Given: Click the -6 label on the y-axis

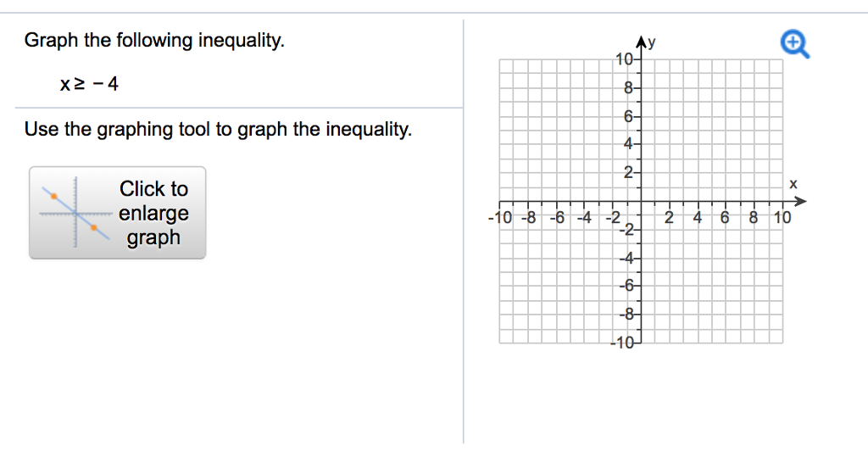Looking at the screenshot, I should click(626, 287).
